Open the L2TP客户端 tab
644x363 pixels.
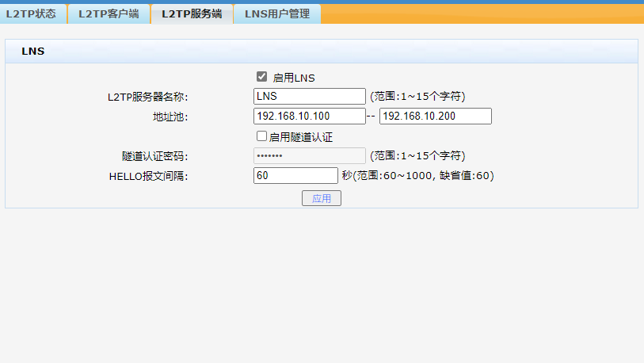point(109,14)
